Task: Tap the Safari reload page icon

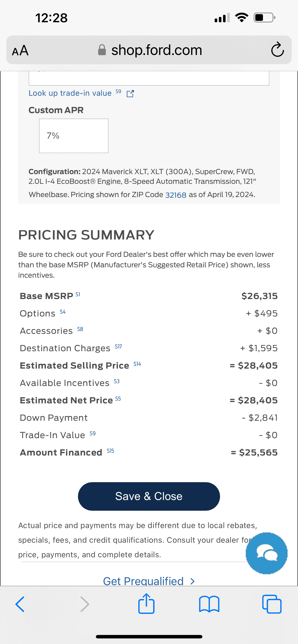Action: pos(278,50)
